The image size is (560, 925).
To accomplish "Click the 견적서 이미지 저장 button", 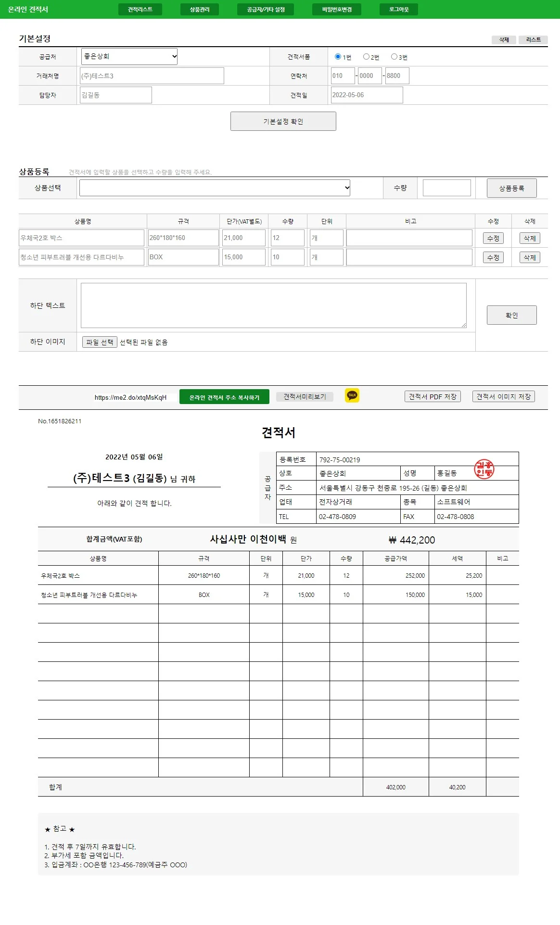I will coord(504,396).
